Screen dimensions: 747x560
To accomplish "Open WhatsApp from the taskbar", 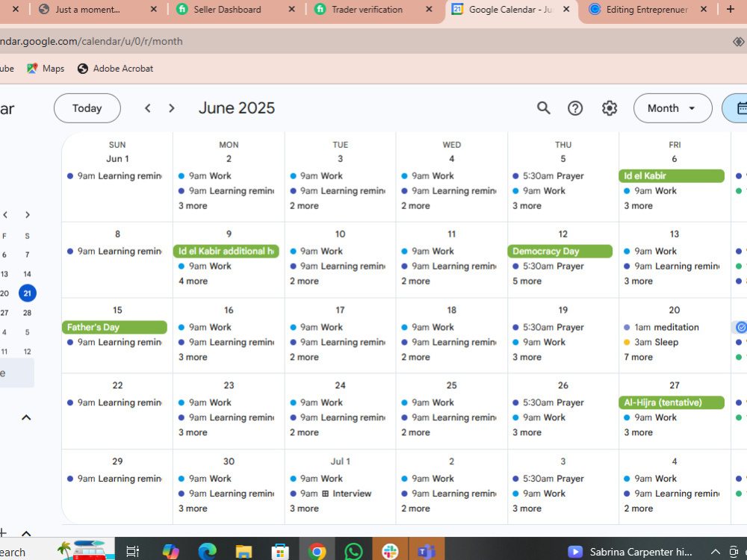I will 353,552.
